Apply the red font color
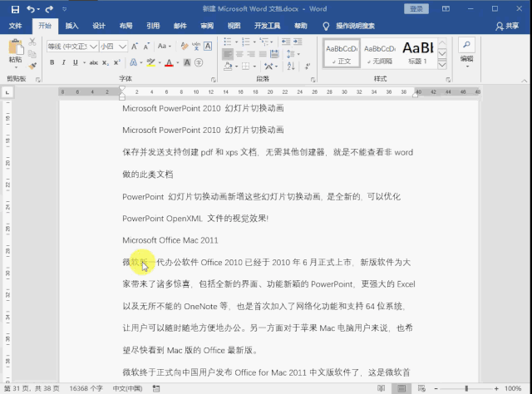 coord(169,63)
